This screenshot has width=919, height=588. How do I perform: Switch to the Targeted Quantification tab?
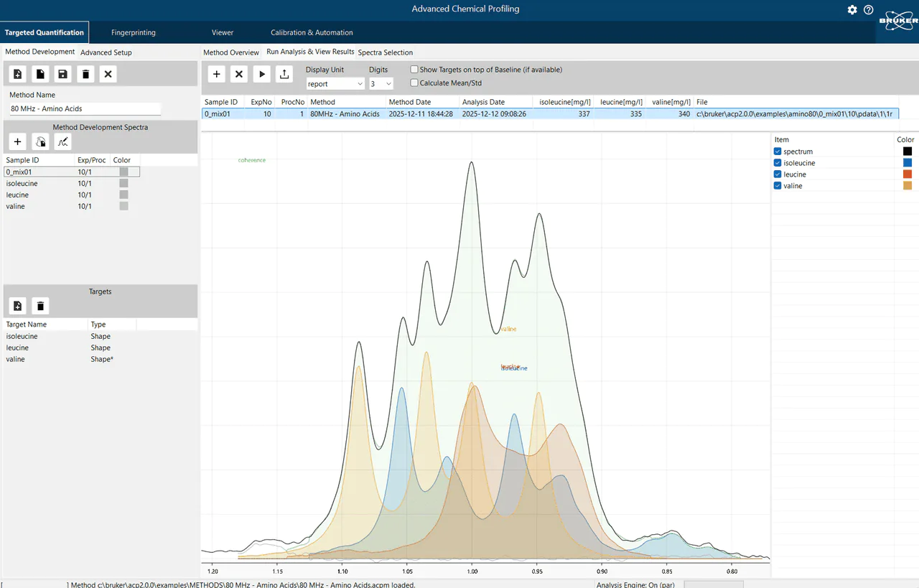click(45, 32)
